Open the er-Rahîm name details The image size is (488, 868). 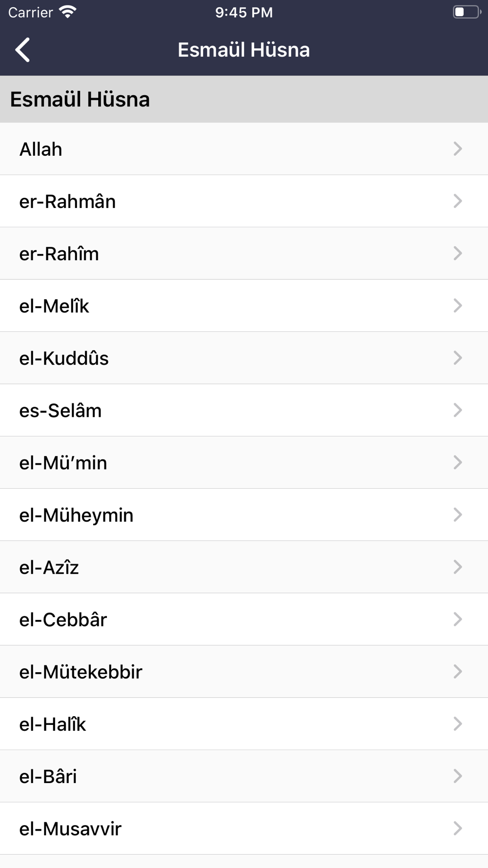click(x=244, y=253)
